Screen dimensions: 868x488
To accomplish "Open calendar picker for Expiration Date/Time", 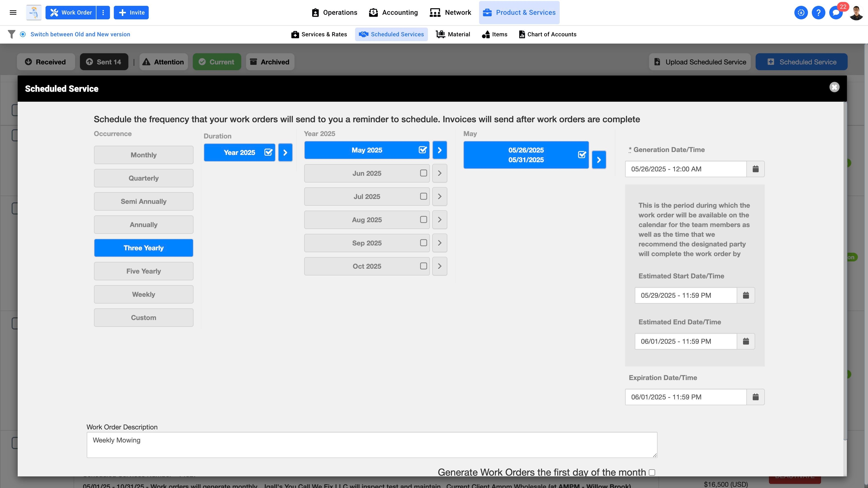I will tap(755, 397).
